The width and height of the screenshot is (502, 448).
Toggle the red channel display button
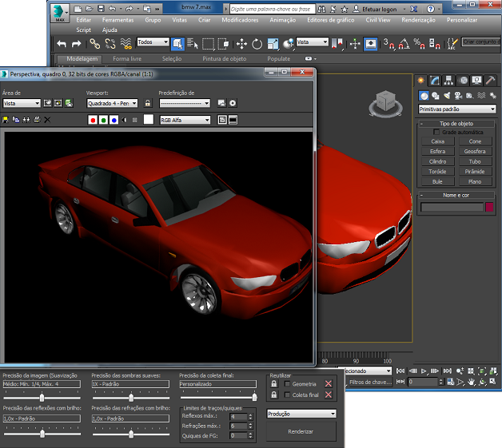pos(94,120)
